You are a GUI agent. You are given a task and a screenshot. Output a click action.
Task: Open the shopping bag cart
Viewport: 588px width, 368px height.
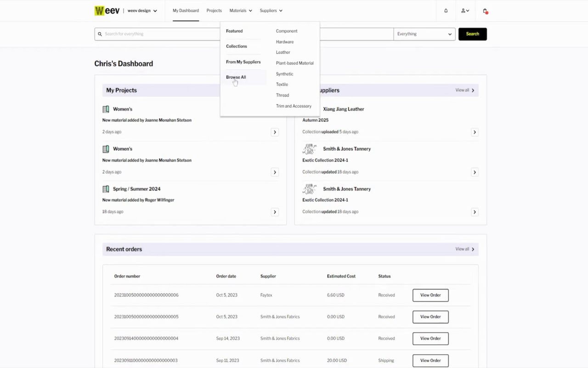(x=485, y=11)
